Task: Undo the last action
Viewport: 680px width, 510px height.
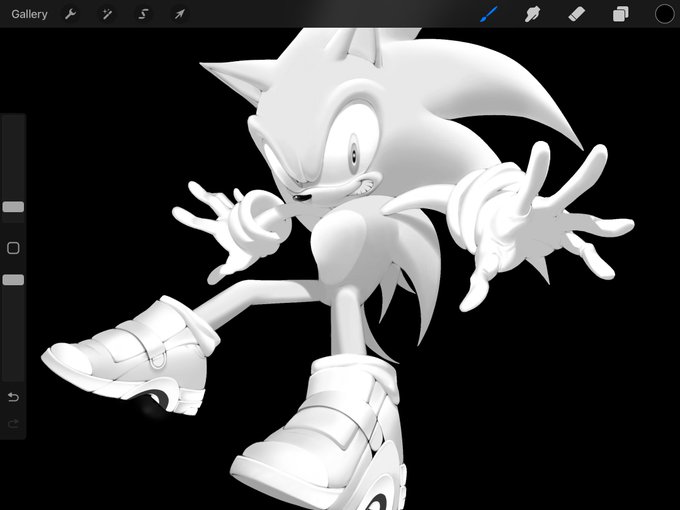Action: 13,397
